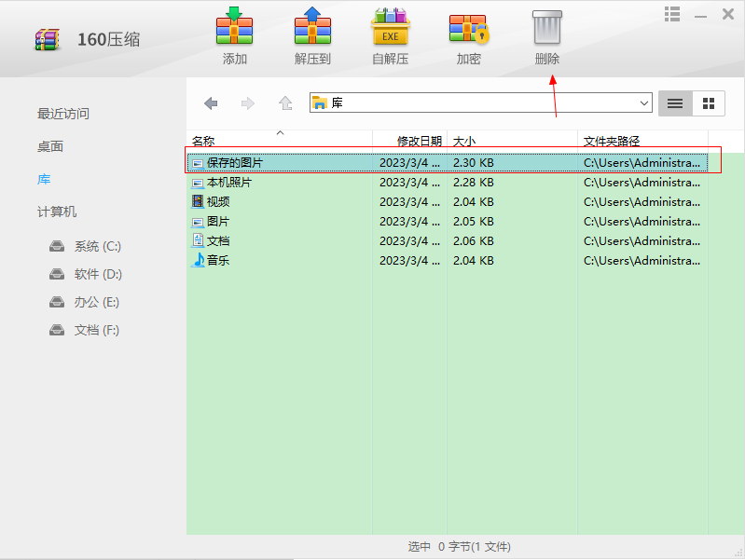
Task: Select the 图片 library row
Action: pos(448,222)
